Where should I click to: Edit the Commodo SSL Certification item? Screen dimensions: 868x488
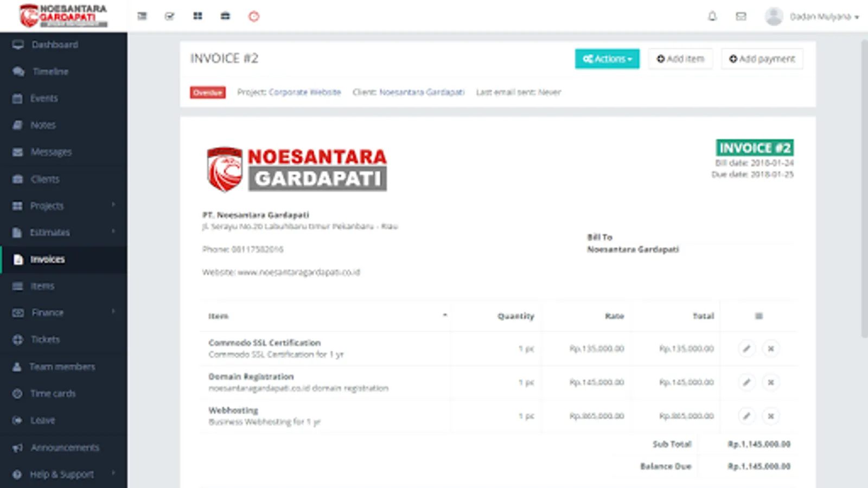(746, 349)
